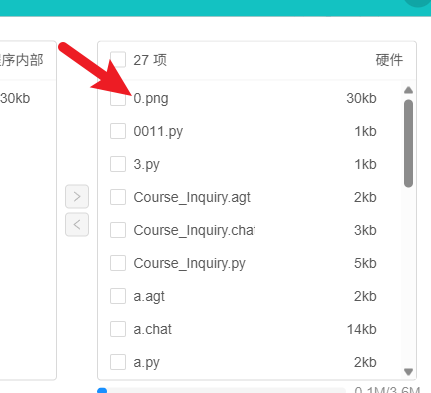Click the left arrow transfer button
431x393 pixels.
[77, 224]
